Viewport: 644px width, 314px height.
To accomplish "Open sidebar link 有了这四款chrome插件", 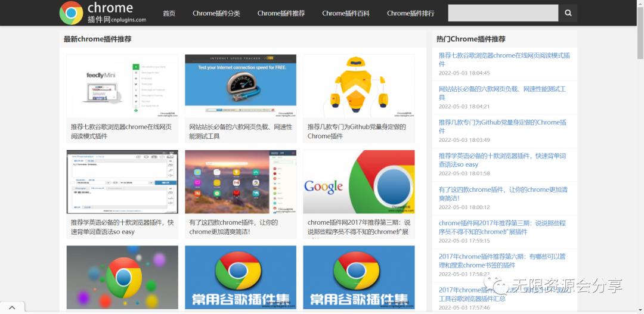I will [502, 194].
